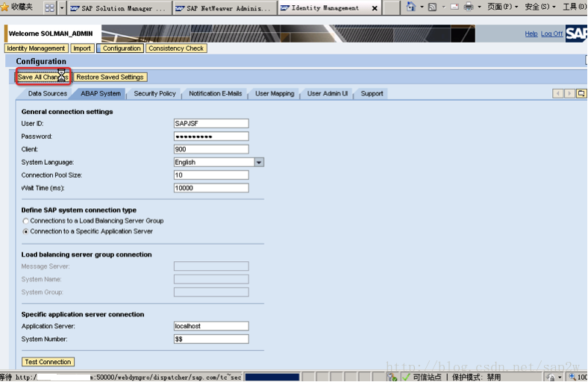
Task: Click Restore Saved Settings
Action: (110, 77)
